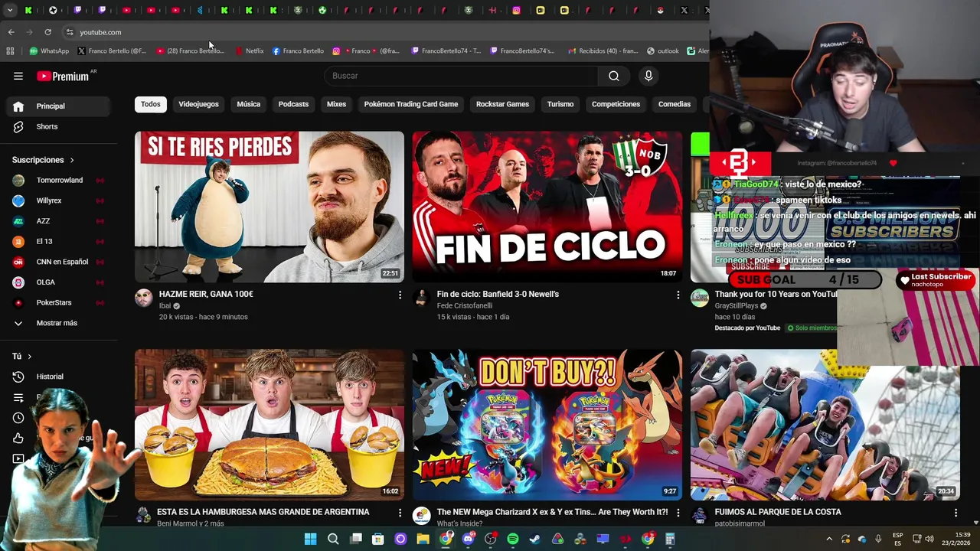The image size is (980, 551).
Task: Open options for HAZME REIR video
Action: click(x=400, y=295)
